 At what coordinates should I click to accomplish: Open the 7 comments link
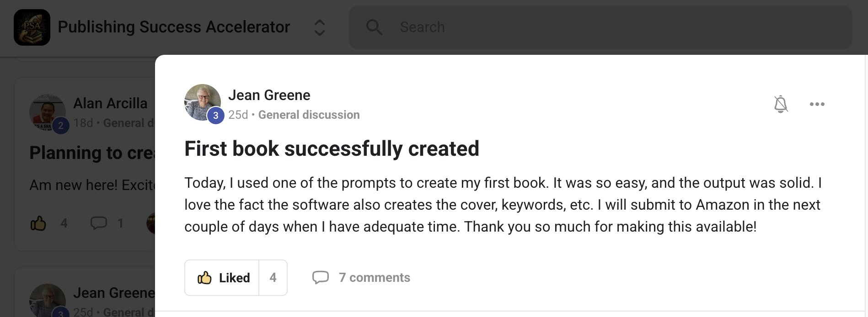click(x=374, y=278)
